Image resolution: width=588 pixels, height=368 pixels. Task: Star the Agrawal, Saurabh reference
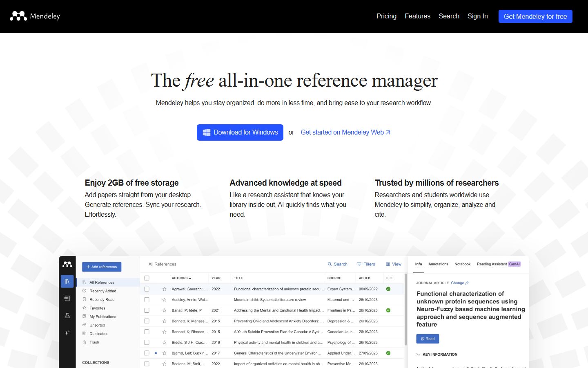(164, 289)
